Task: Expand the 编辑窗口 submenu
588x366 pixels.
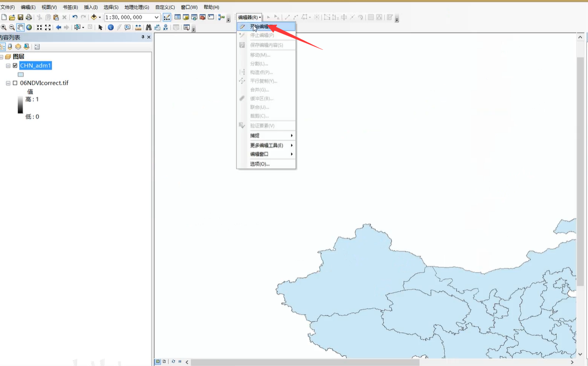Action: 266,154
